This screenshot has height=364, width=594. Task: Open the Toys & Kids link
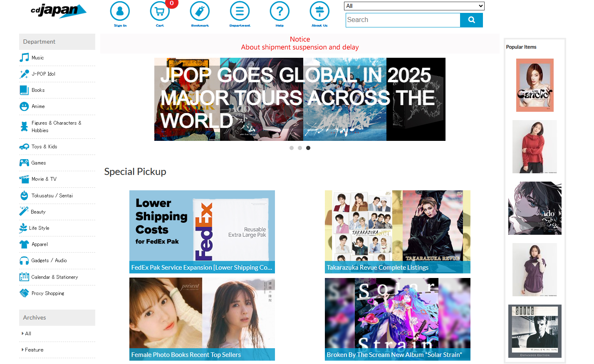coord(45,147)
